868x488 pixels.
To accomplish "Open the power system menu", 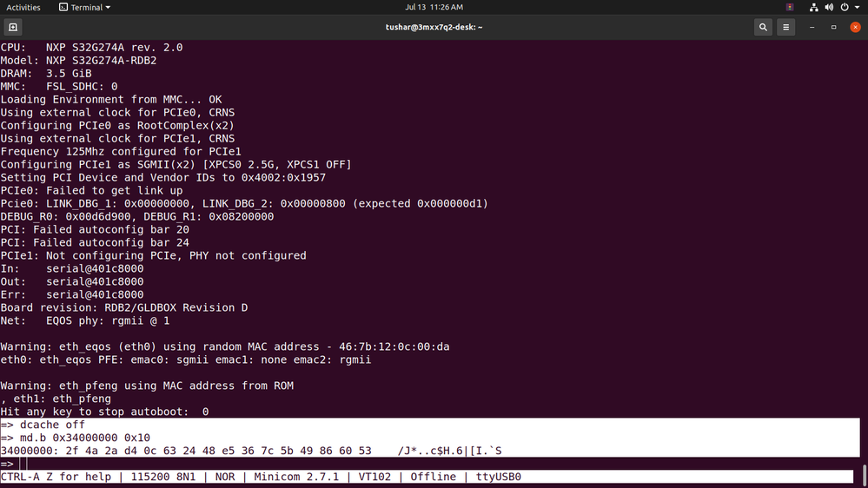I will (x=845, y=7).
